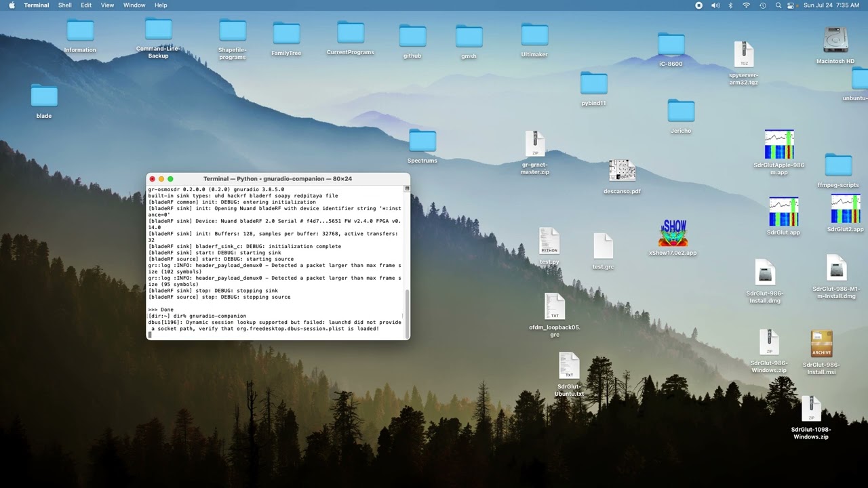Viewport: 868px width, 488px height.
Task: Select SdrGlut-986-Install.msi archive
Action: click(x=821, y=344)
